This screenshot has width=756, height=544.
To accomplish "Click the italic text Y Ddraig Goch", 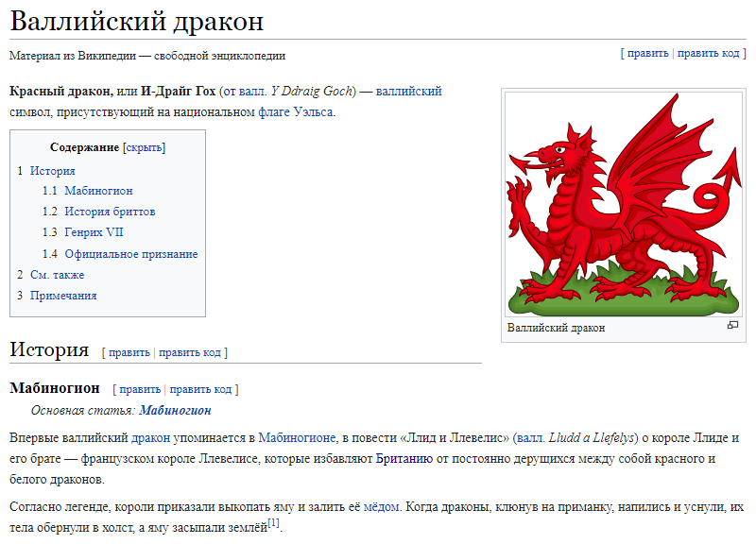I will point(313,91).
